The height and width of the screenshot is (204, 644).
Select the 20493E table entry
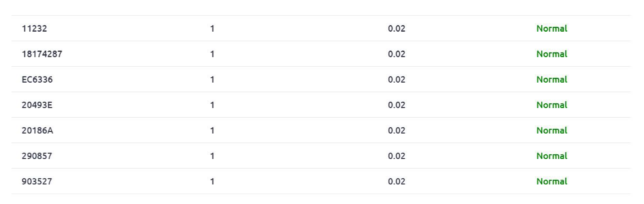[x=37, y=105]
